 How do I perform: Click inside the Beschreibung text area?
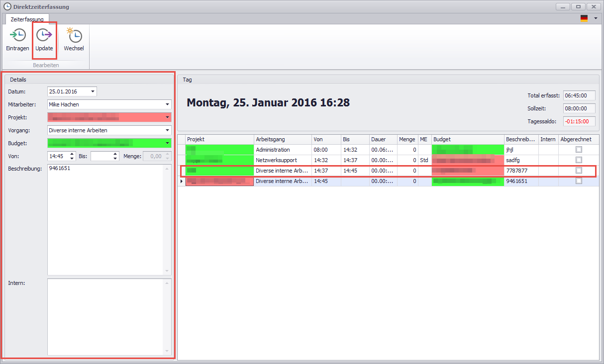click(107, 219)
